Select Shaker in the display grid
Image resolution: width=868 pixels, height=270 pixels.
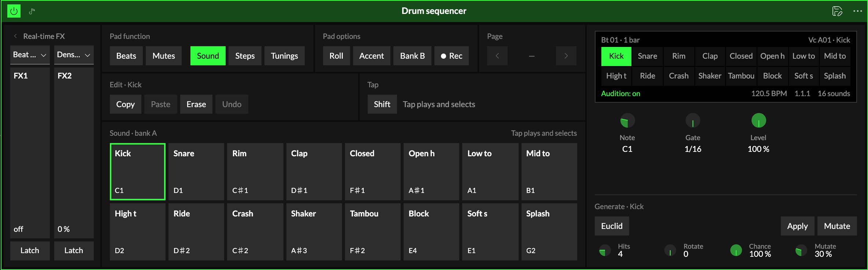coord(709,76)
